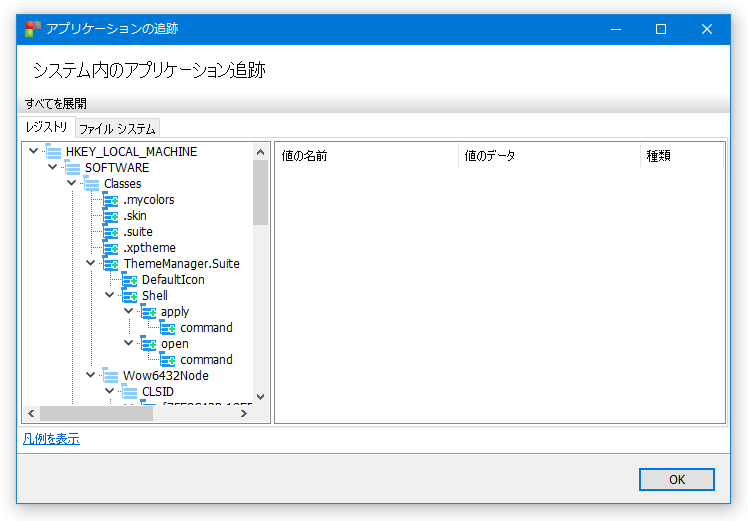The height and width of the screenshot is (521, 748).
Task: Close the アプリケーションの追跡 window
Action: tap(706, 29)
